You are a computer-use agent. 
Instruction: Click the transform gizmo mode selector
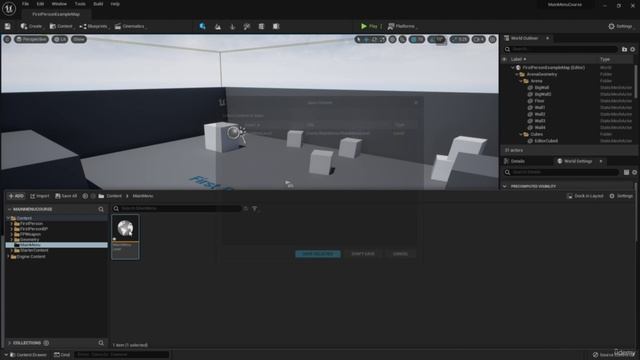[x=370, y=40]
